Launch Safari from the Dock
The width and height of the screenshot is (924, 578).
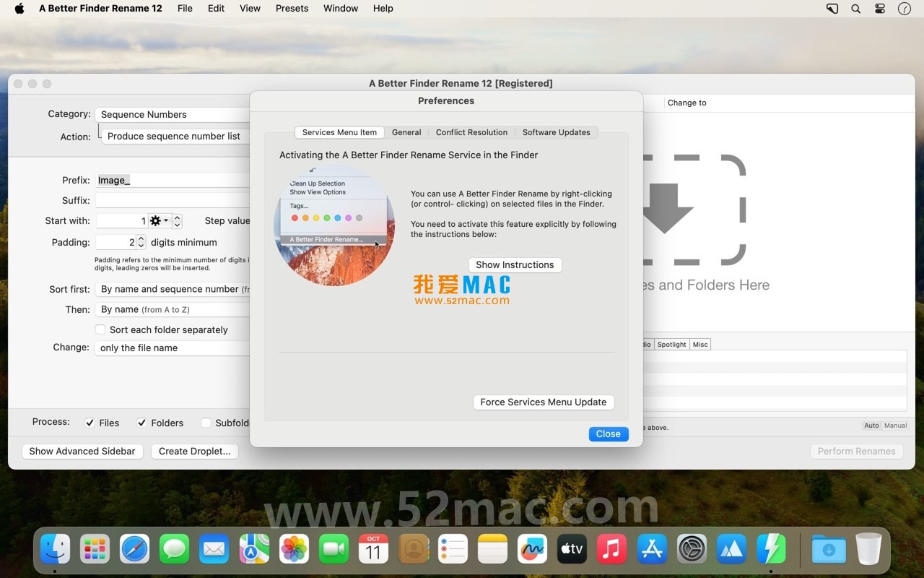pos(135,549)
